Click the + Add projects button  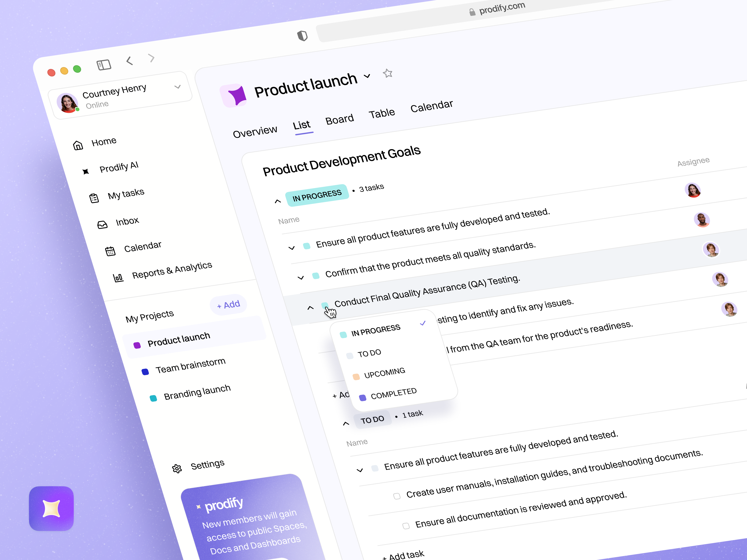pyautogui.click(x=229, y=305)
